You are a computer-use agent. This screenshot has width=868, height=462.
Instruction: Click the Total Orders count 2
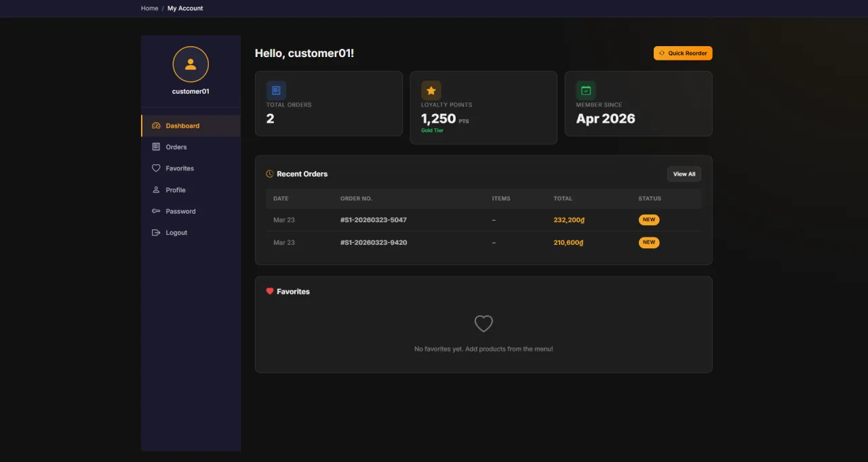click(x=270, y=119)
